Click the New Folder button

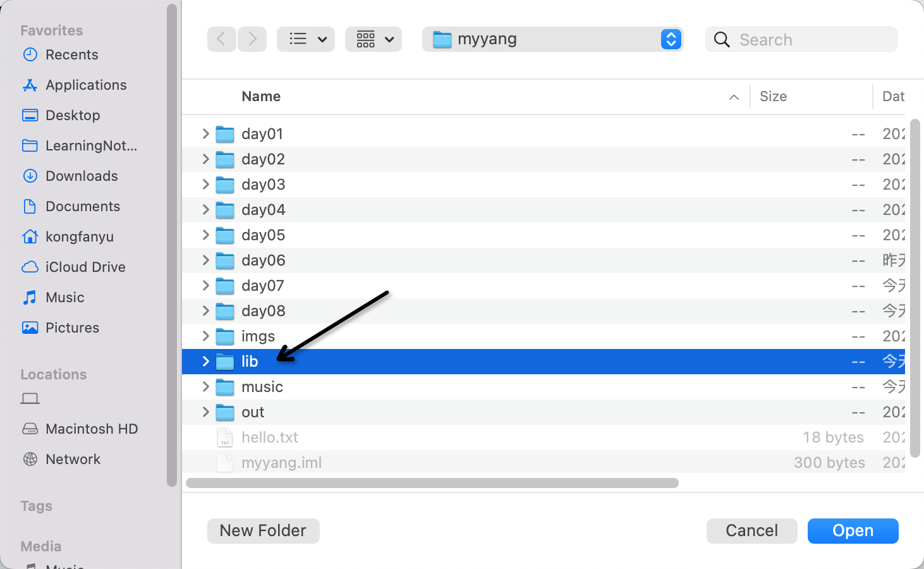point(263,531)
